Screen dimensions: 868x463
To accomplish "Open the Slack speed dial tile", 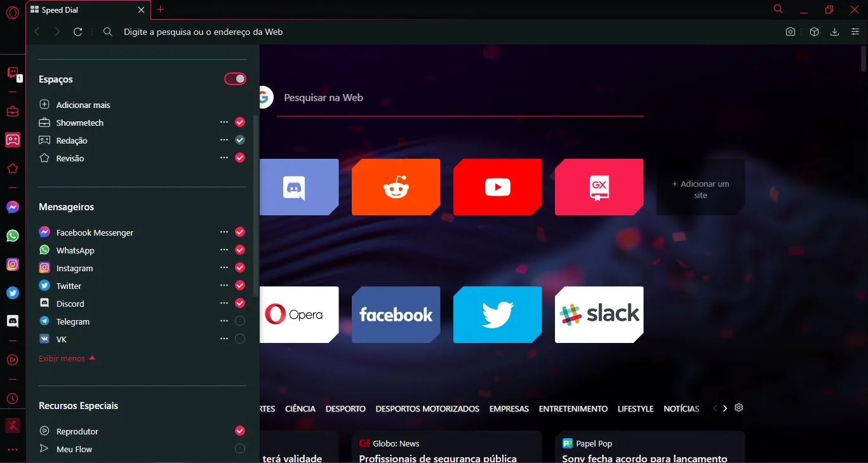I will pos(599,314).
